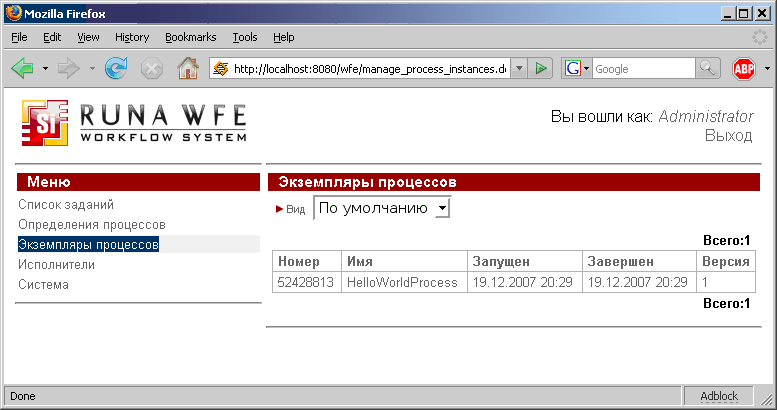Open process number 52428813

[x=305, y=282]
